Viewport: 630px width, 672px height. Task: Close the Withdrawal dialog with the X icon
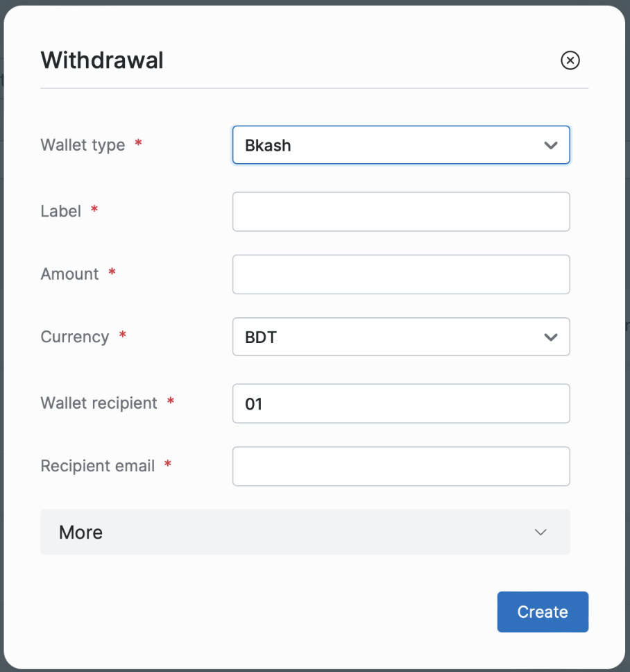(570, 61)
